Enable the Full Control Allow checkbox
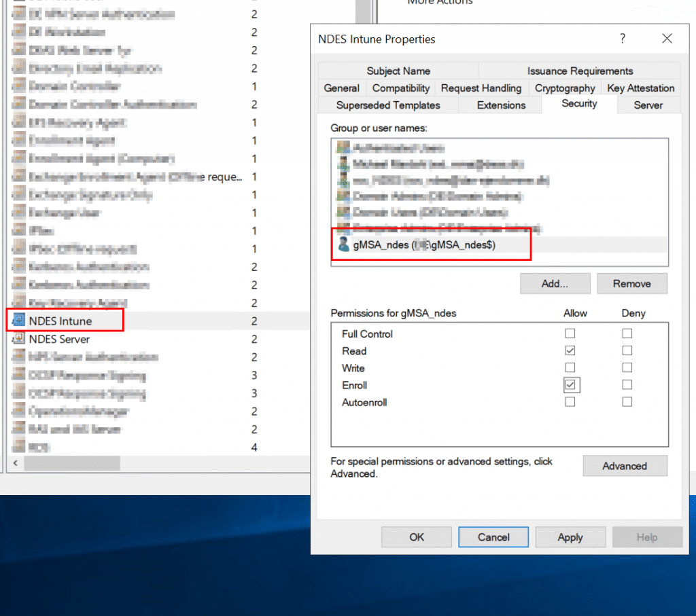This screenshot has width=696, height=616. coord(570,333)
